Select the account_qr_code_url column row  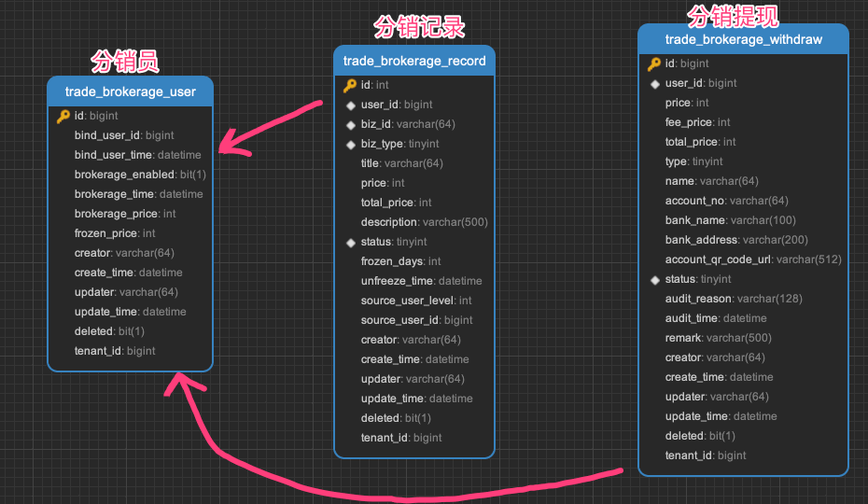point(752,259)
